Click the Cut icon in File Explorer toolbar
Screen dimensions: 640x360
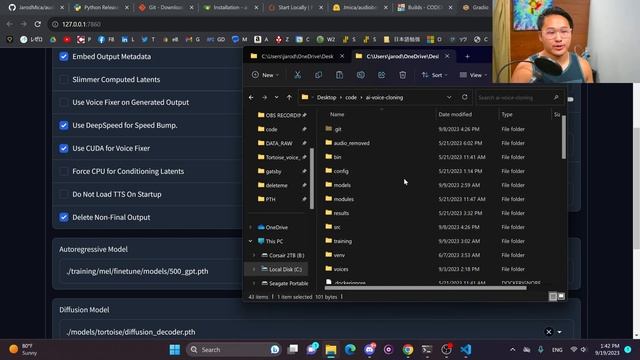click(x=298, y=75)
